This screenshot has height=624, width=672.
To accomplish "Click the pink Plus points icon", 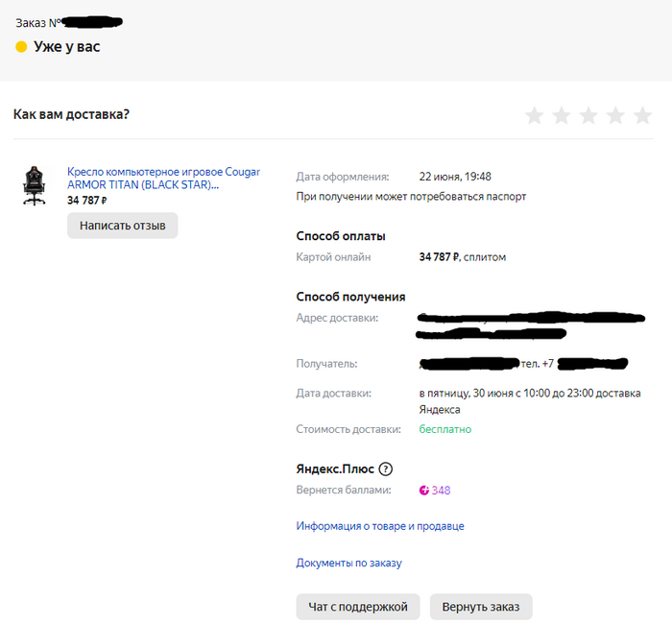I will [424, 491].
